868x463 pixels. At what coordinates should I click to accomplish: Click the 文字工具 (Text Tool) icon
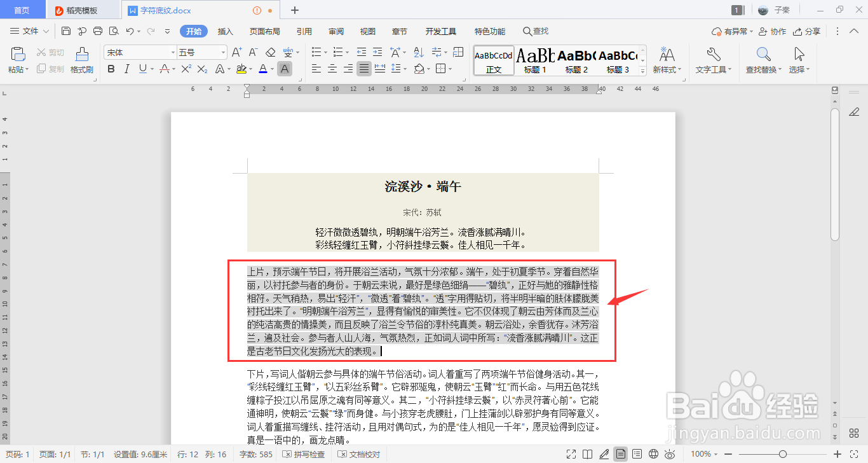click(713, 60)
